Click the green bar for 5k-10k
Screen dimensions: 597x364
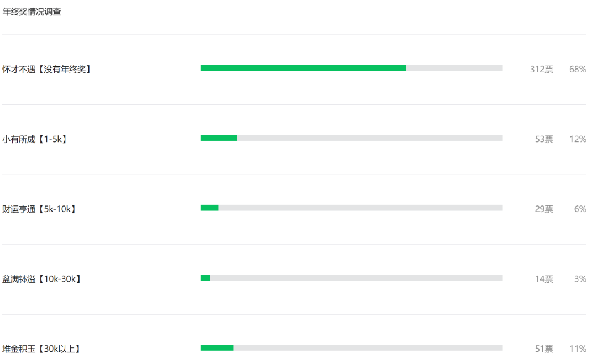(x=210, y=208)
